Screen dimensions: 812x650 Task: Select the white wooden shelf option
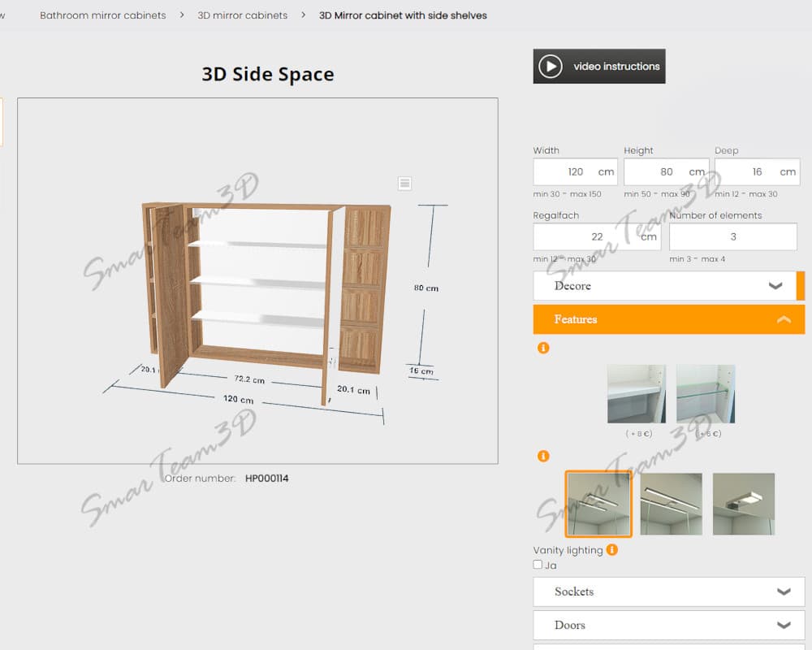pos(636,394)
